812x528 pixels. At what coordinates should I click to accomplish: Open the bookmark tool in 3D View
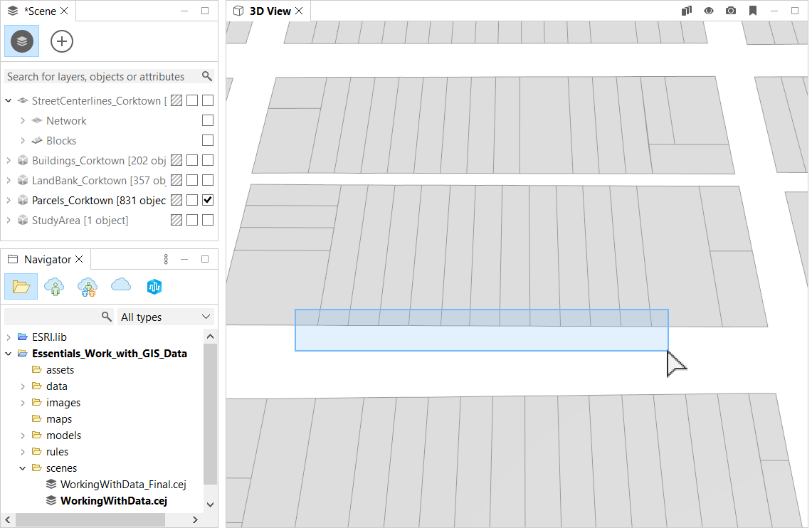point(753,11)
